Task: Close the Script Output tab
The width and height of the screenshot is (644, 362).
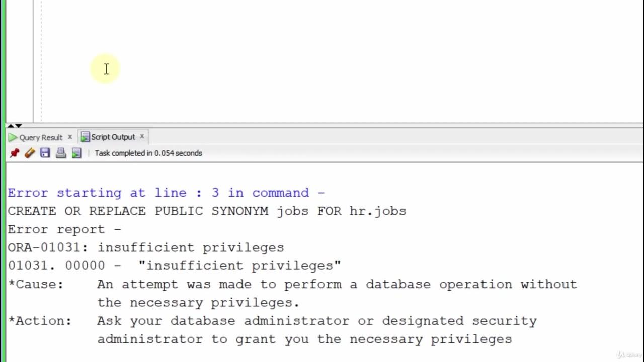Action: [142, 136]
